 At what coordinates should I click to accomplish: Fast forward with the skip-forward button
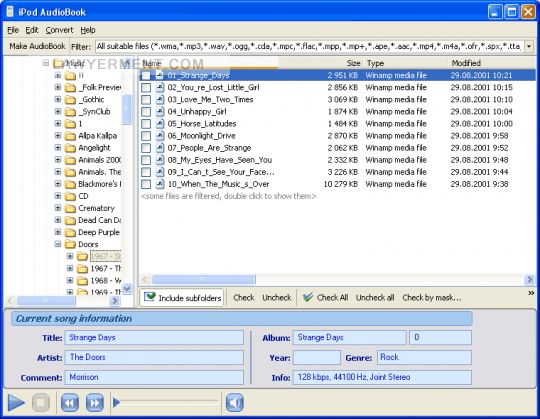[x=95, y=402]
